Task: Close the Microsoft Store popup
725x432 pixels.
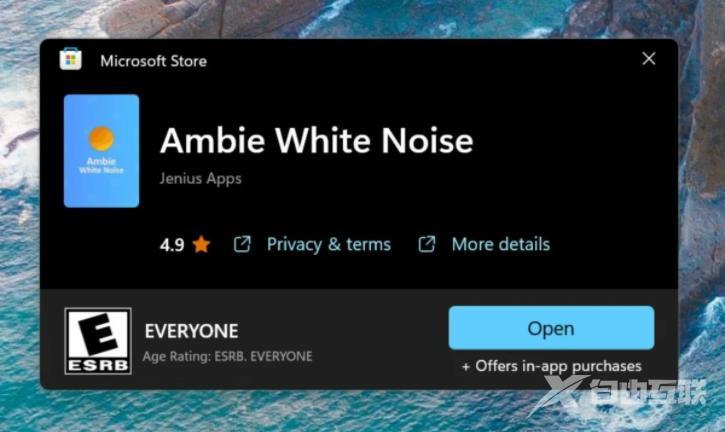Action: coord(649,58)
